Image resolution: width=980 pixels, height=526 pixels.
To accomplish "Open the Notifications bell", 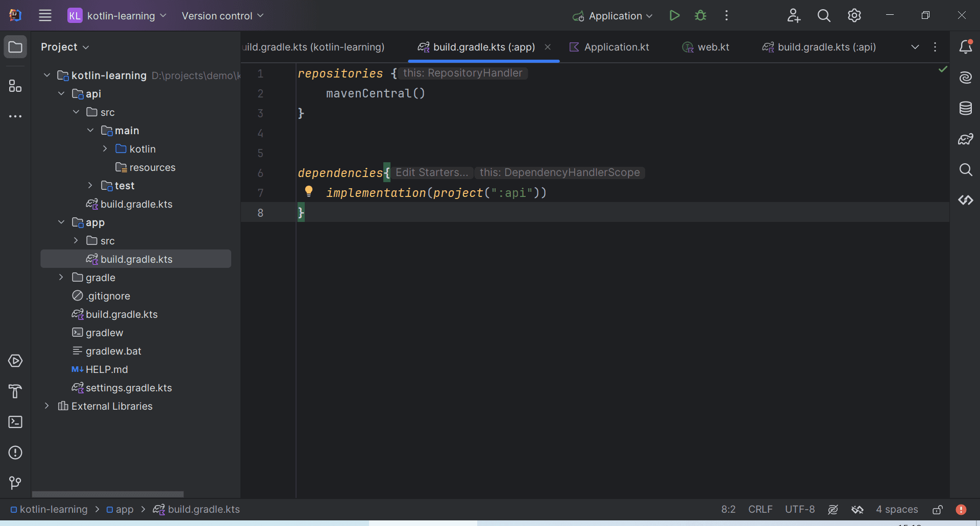I will click(965, 47).
